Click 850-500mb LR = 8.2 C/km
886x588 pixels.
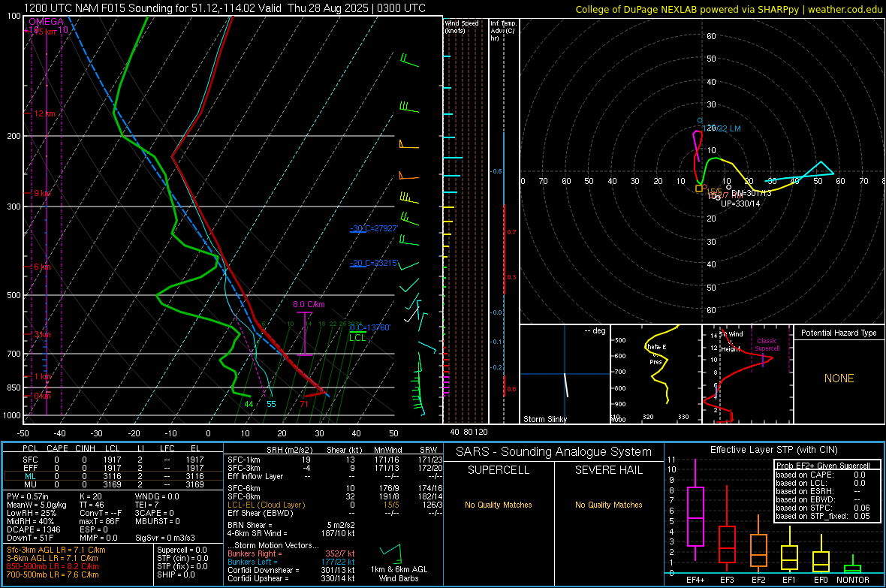pos(53,566)
